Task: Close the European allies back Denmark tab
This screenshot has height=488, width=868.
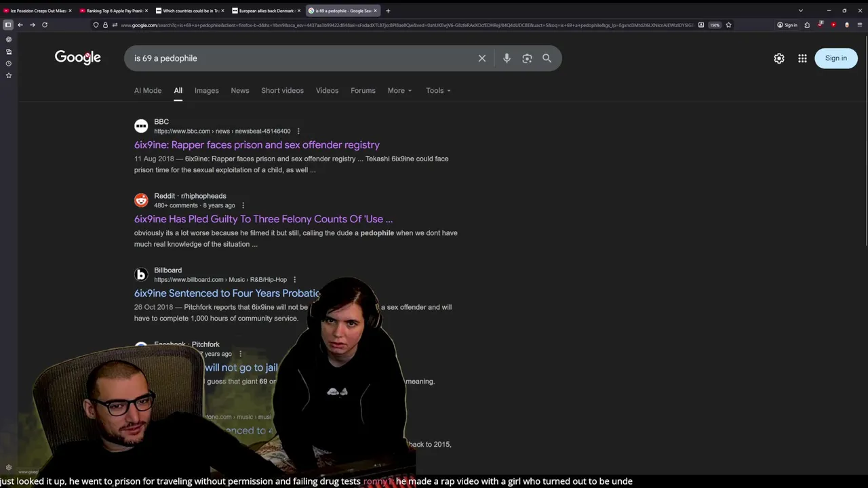Action: [x=298, y=11]
